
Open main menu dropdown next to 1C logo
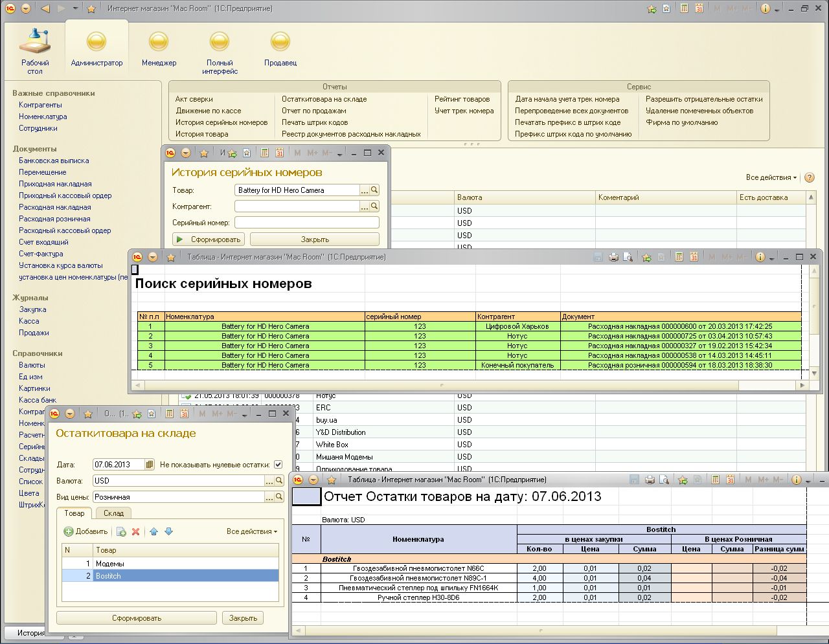[26, 8]
